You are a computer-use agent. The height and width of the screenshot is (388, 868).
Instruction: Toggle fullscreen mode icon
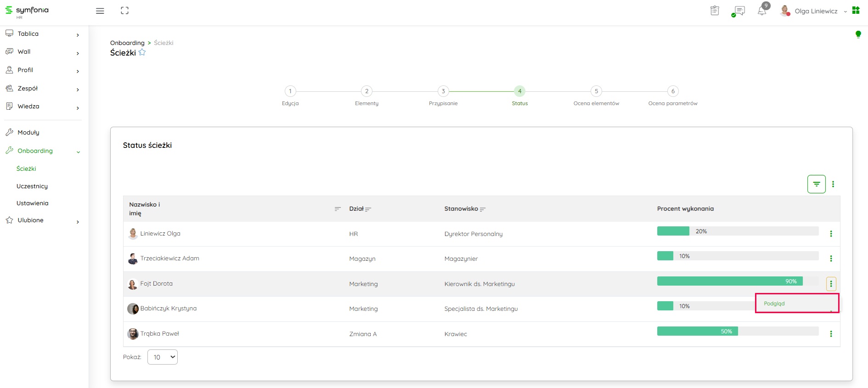(x=124, y=11)
